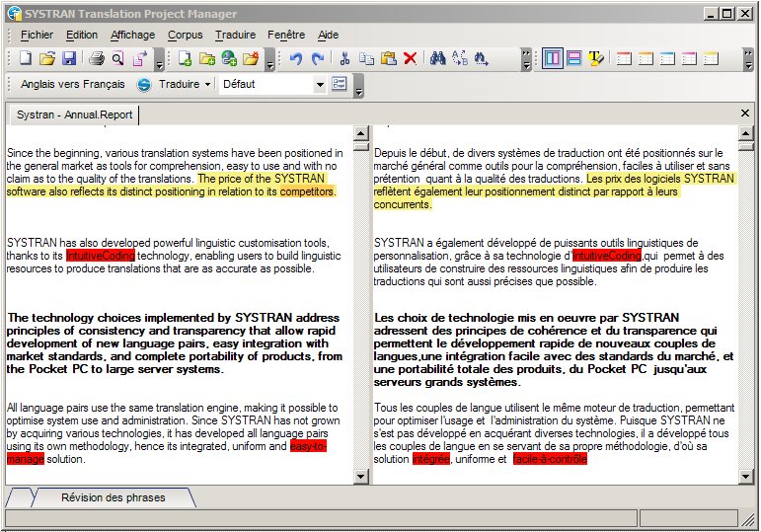Expand file toolbar overflow options

(159, 60)
